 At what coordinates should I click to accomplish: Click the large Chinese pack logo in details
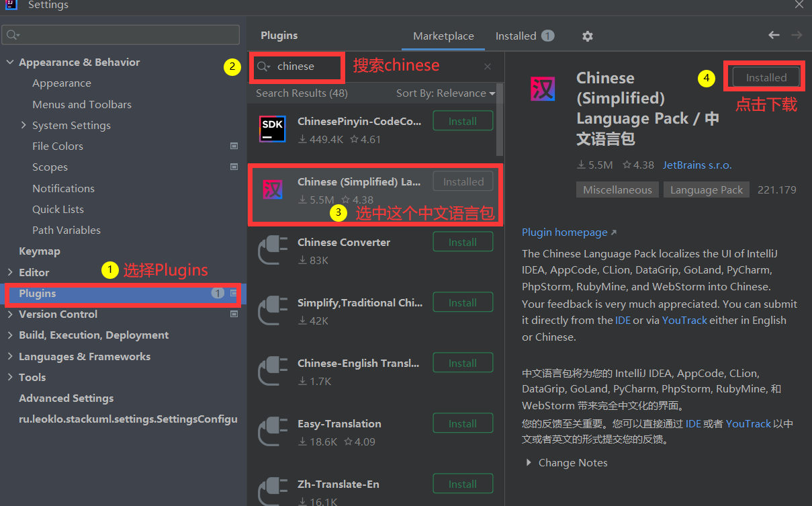coord(543,89)
